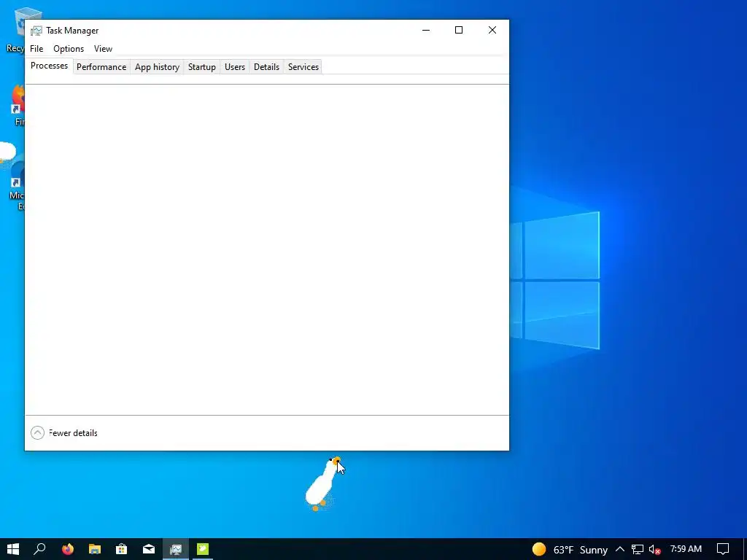Collapse view with Fewer details
The height and width of the screenshot is (560, 747).
64,433
